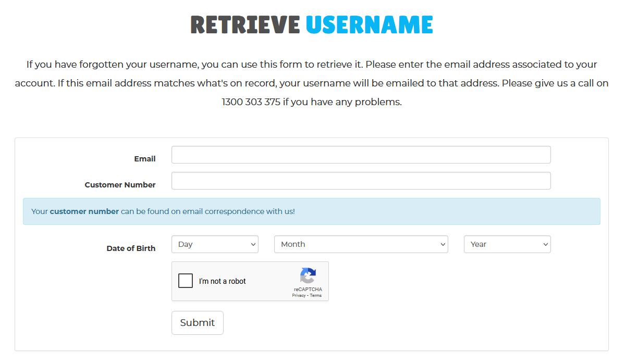
Task: Open the Year selector
Action: point(507,244)
